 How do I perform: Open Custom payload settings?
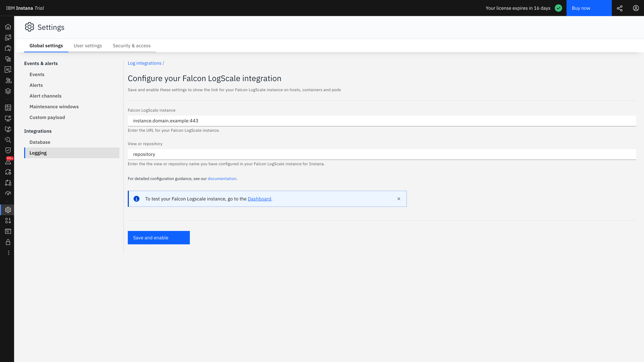tap(47, 117)
